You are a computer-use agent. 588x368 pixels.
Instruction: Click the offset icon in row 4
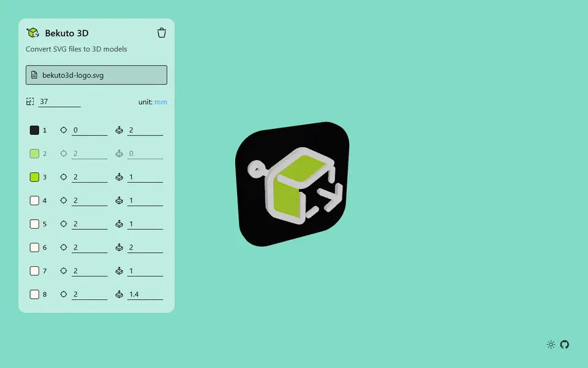[x=63, y=201]
